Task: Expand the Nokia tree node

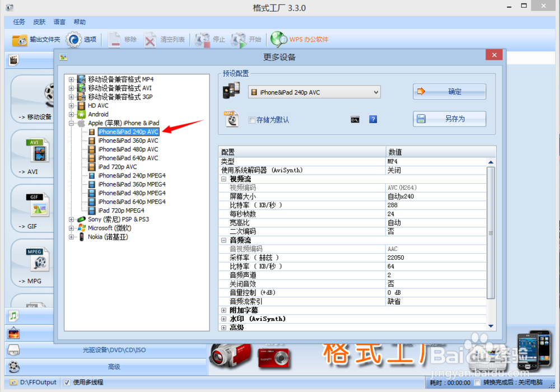Action: tap(72, 237)
